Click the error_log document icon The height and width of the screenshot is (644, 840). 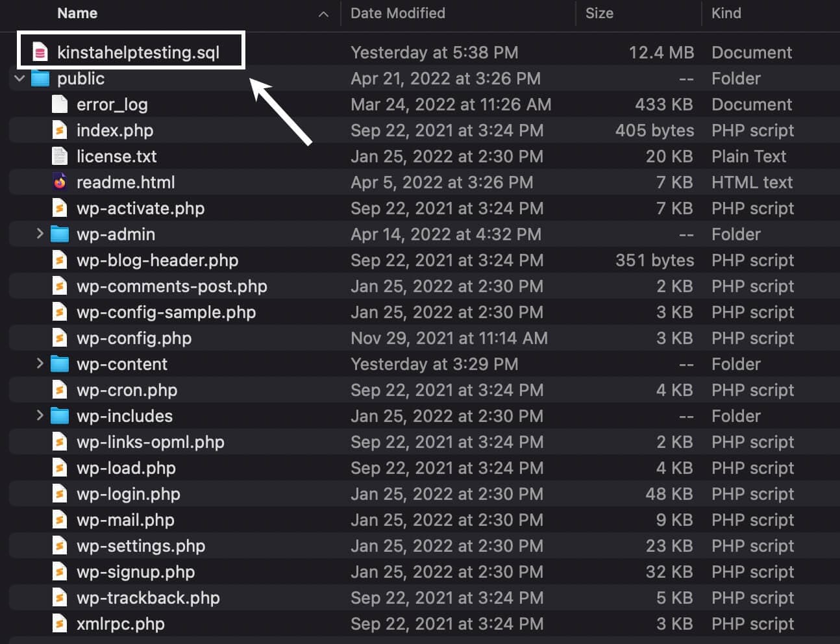(59, 104)
